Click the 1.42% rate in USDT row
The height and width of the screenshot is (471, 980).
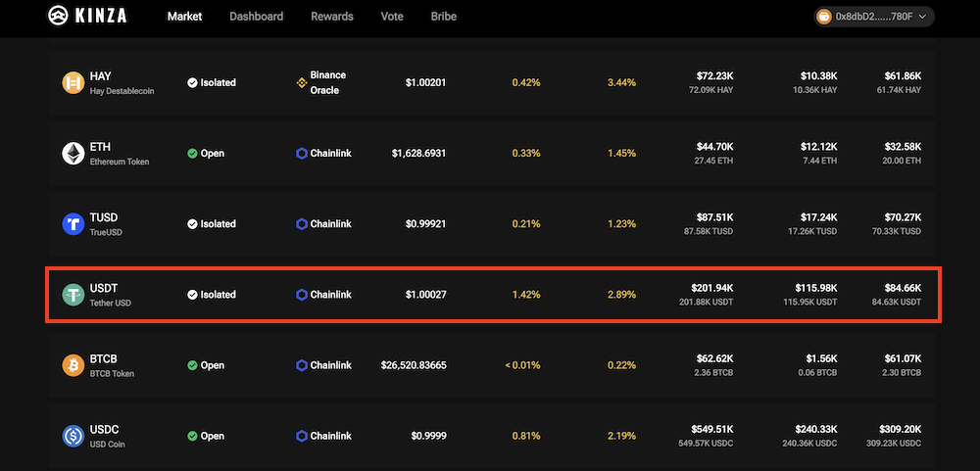pos(526,294)
